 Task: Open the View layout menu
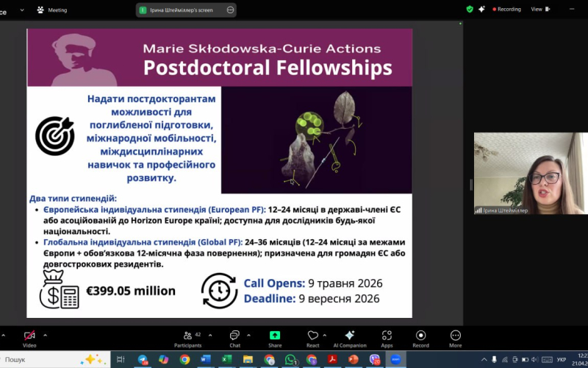[x=540, y=10]
